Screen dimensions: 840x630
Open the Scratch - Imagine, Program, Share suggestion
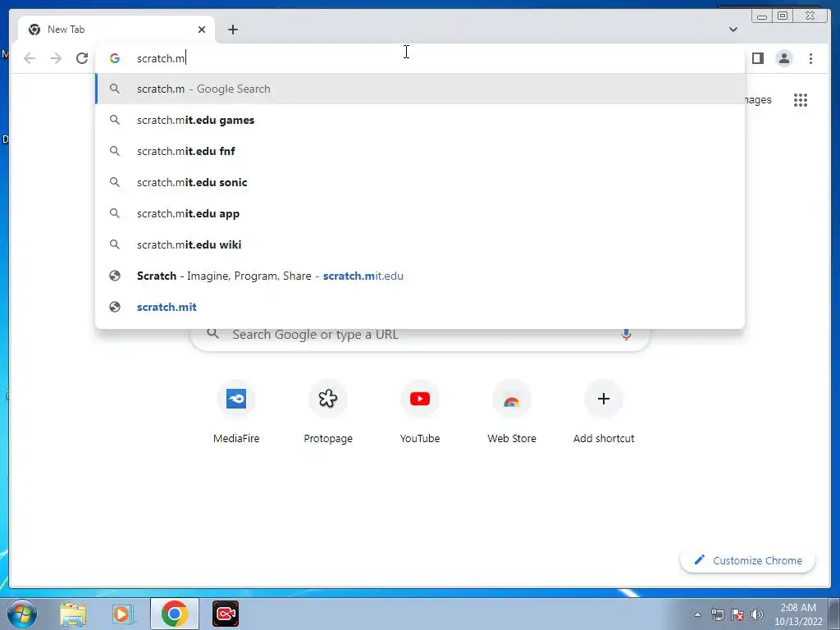point(419,276)
